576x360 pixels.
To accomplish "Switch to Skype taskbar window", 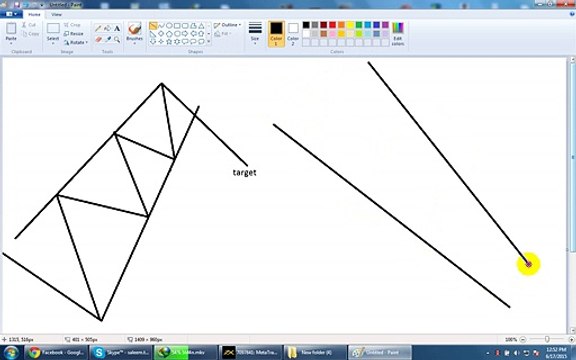I will pos(121,353).
